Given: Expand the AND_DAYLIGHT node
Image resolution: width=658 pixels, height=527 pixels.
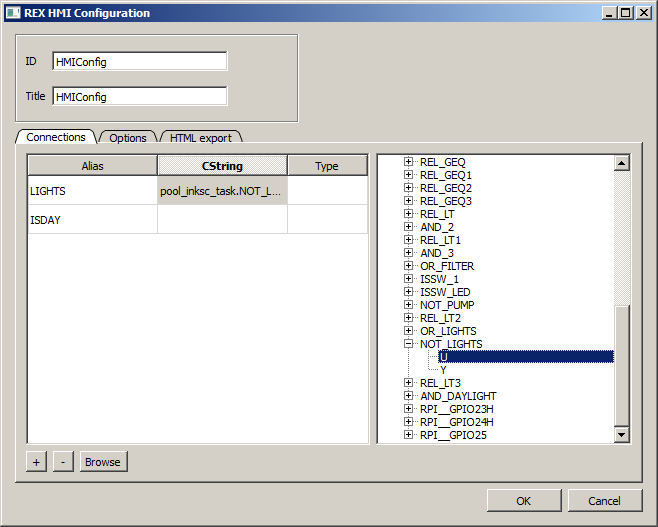Looking at the screenshot, I should pos(408,396).
